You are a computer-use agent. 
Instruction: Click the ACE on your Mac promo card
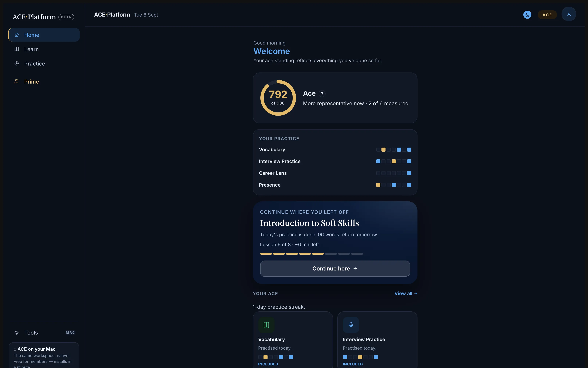click(x=44, y=355)
